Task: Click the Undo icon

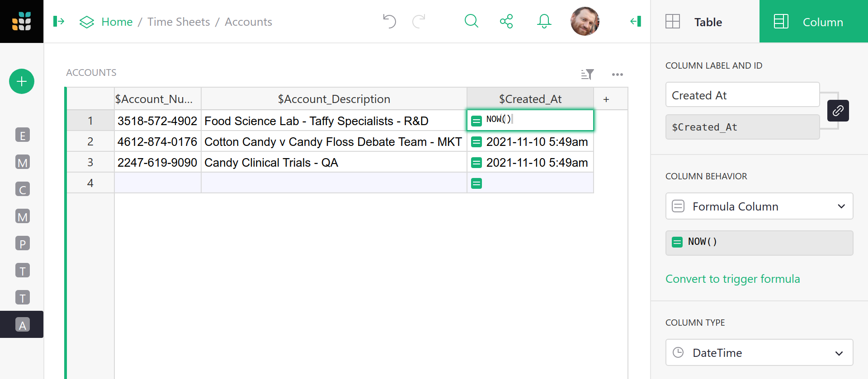Action: [x=389, y=21]
